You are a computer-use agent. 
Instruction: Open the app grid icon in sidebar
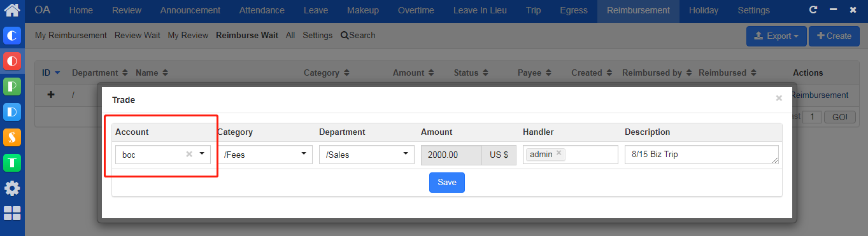coord(12,214)
